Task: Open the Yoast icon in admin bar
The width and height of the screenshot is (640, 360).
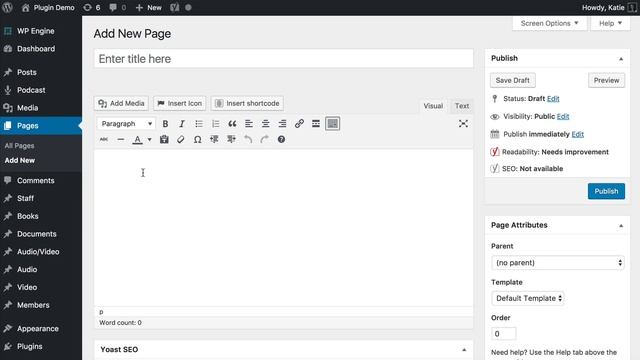Action: tap(175, 7)
